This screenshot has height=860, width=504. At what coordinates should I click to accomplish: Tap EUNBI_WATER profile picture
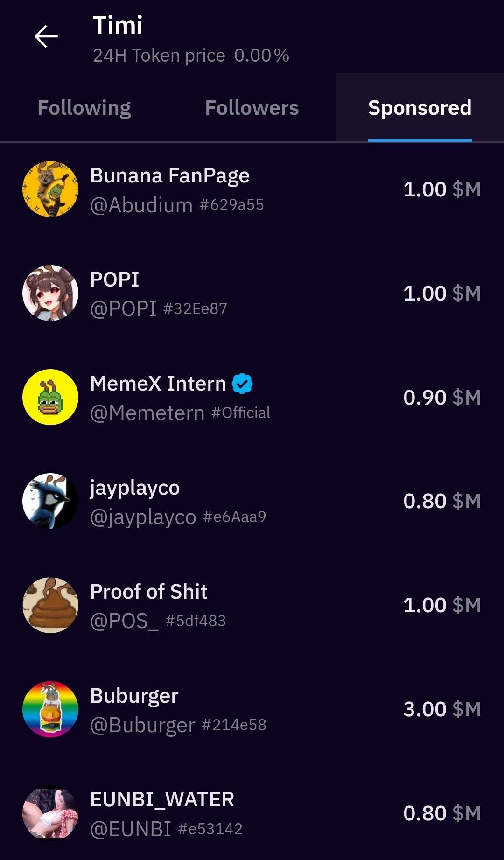point(50,813)
